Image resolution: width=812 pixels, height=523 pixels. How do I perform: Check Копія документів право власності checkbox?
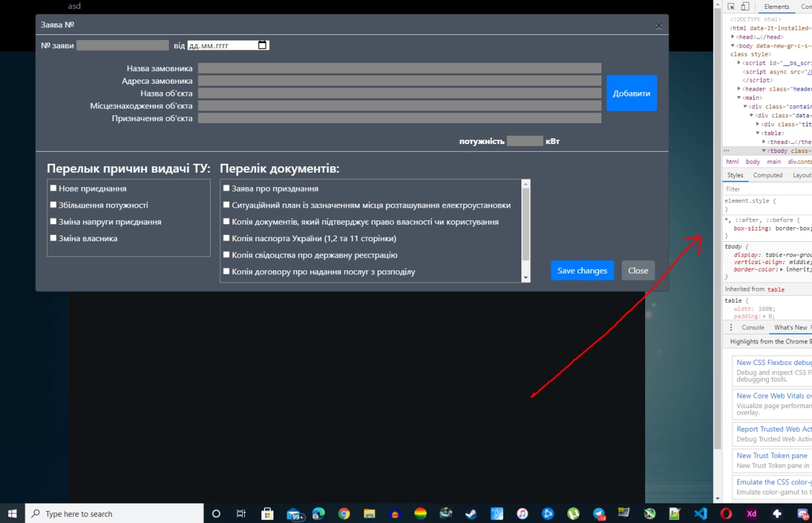pos(226,222)
